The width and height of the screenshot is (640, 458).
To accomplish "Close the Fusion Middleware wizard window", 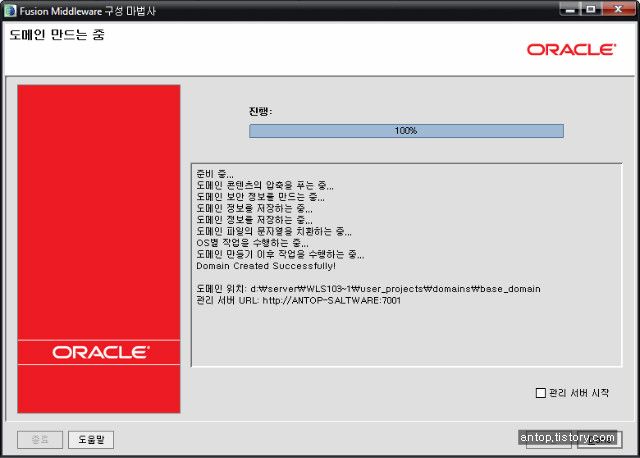I will pyautogui.click(x=618, y=10).
